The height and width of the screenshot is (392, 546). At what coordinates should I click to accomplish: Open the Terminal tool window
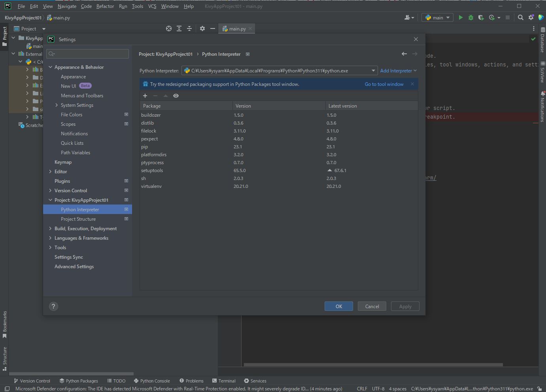pyautogui.click(x=224, y=381)
